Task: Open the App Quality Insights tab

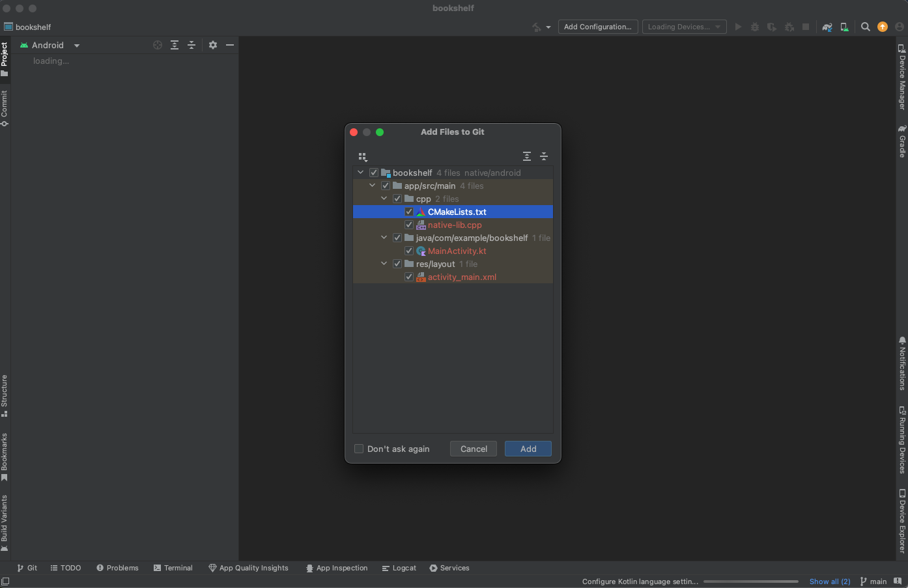Action: [x=248, y=568]
